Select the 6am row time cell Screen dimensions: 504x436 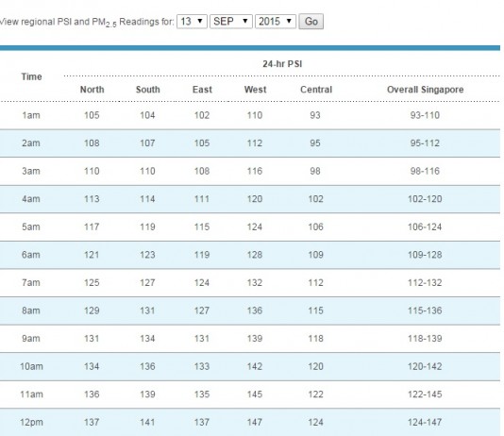pyautogui.click(x=31, y=255)
